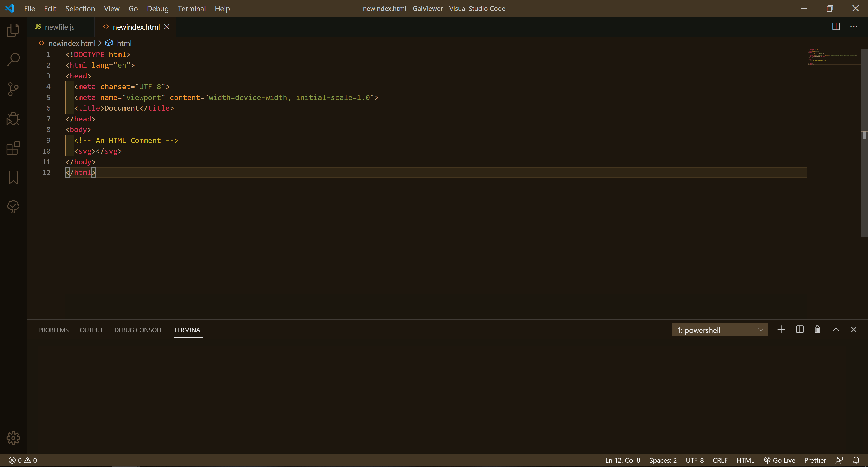Viewport: 868px width, 467px height.
Task: Open the Terminal menu
Action: pyautogui.click(x=191, y=8)
